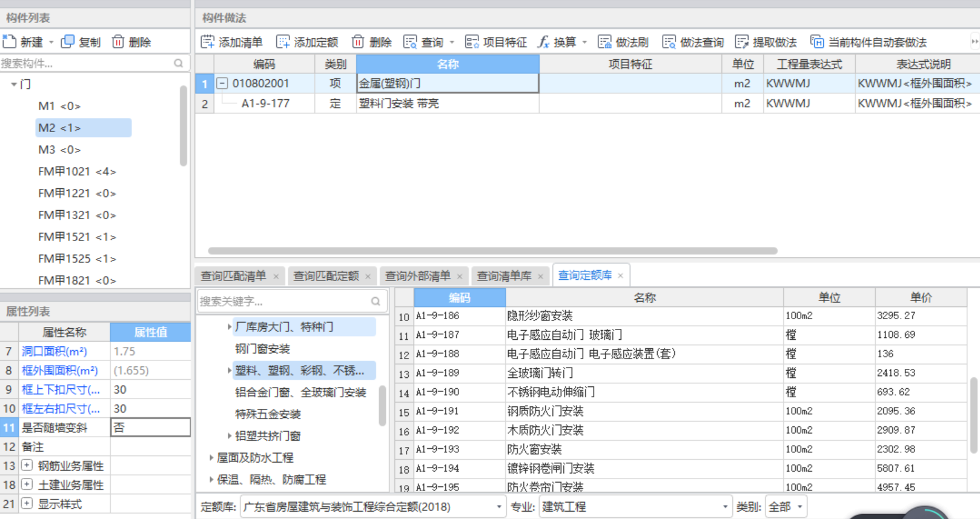This screenshot has width=980, height=519.
Task: Select 特殊五金安装 in quota tree
Action: 268,414
